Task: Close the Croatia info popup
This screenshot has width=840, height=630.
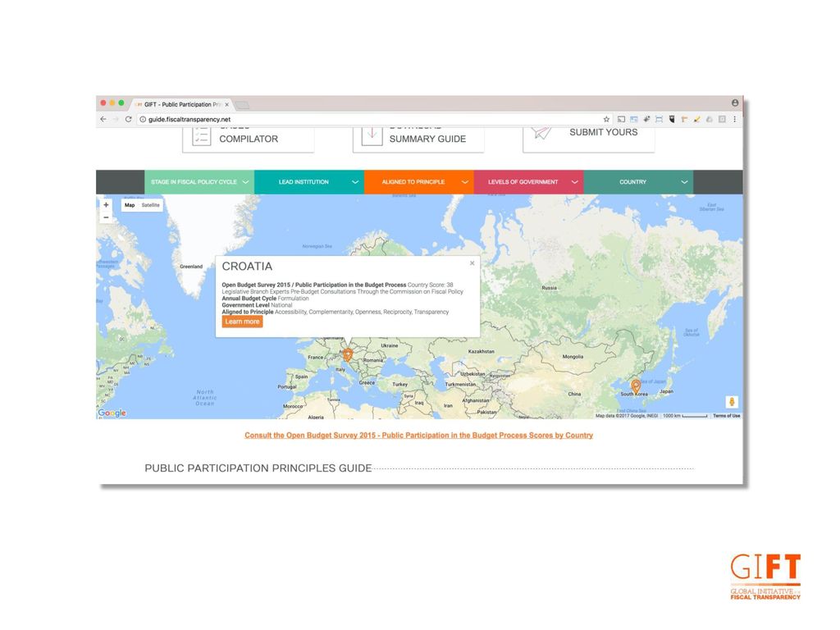Action: 472,263
